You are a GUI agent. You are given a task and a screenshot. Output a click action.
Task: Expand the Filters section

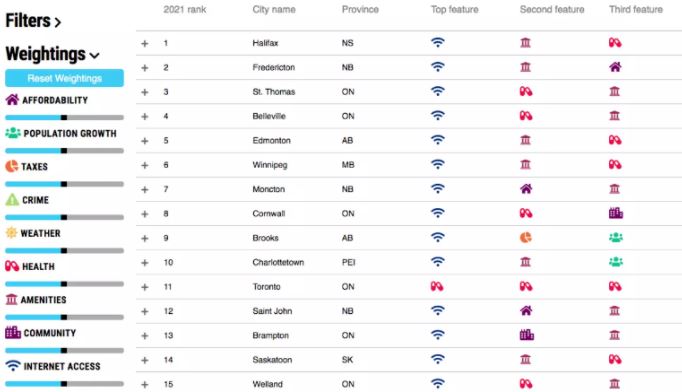pyautogui.click(x=33, y=21)
